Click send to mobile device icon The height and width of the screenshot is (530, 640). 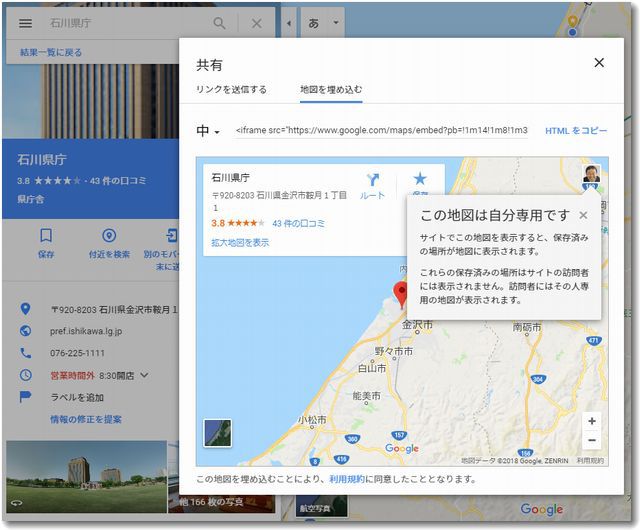172,236
